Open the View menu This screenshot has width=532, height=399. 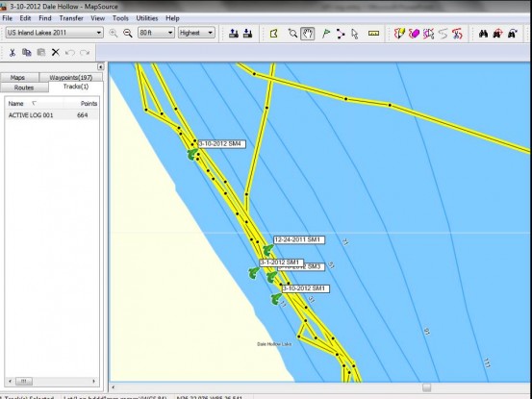[x=98, y=18]
